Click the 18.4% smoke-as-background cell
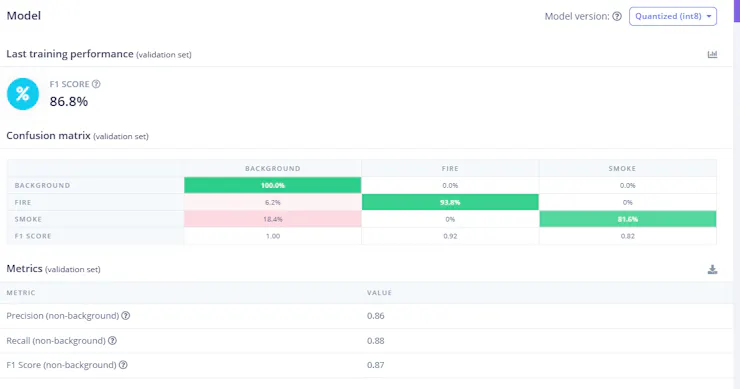 click(273, 219)
